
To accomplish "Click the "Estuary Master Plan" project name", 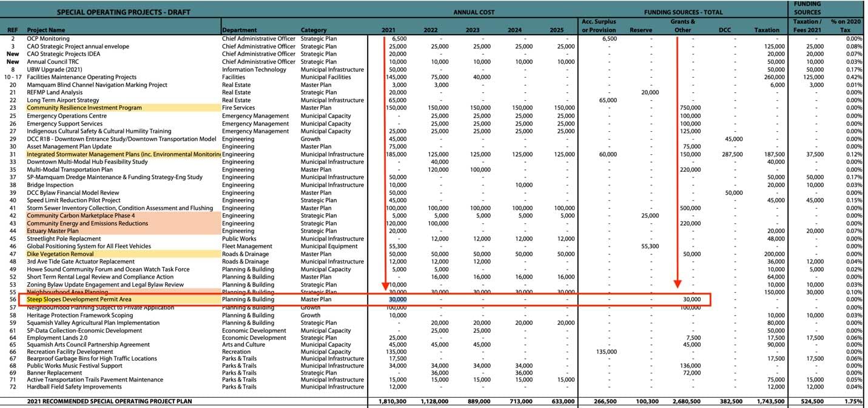I will point(53,231).
